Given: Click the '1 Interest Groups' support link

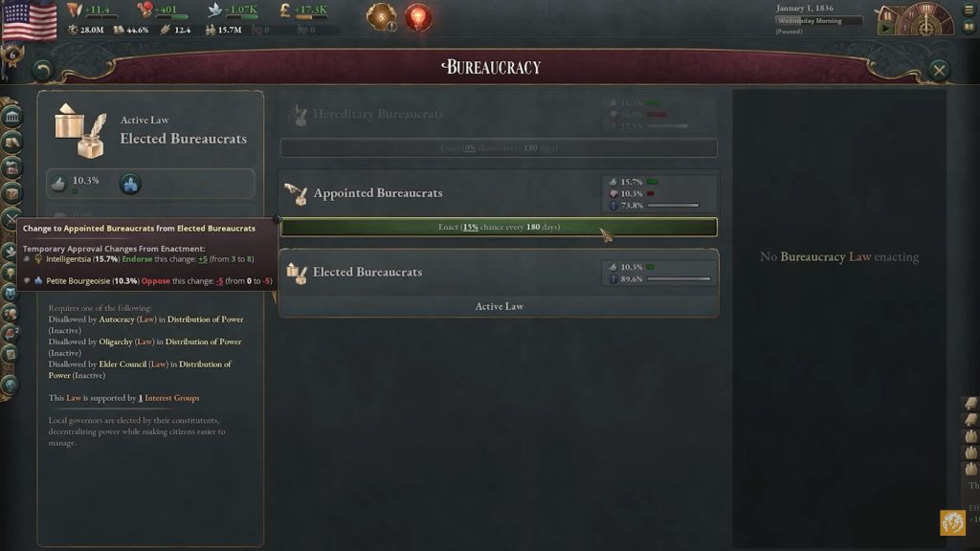Looking at the screenshot, I should click(168, 398).
